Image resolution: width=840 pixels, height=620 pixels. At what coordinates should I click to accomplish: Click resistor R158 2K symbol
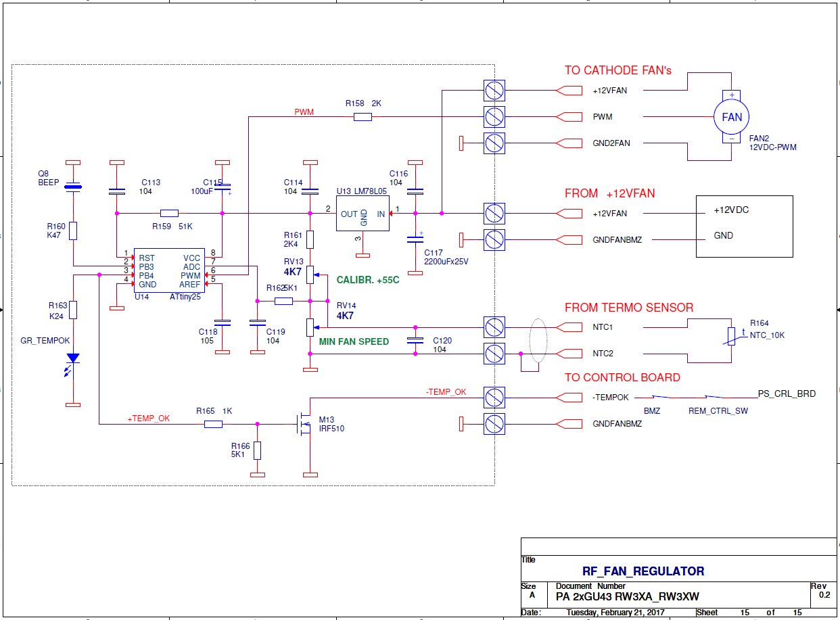point(363,117)
